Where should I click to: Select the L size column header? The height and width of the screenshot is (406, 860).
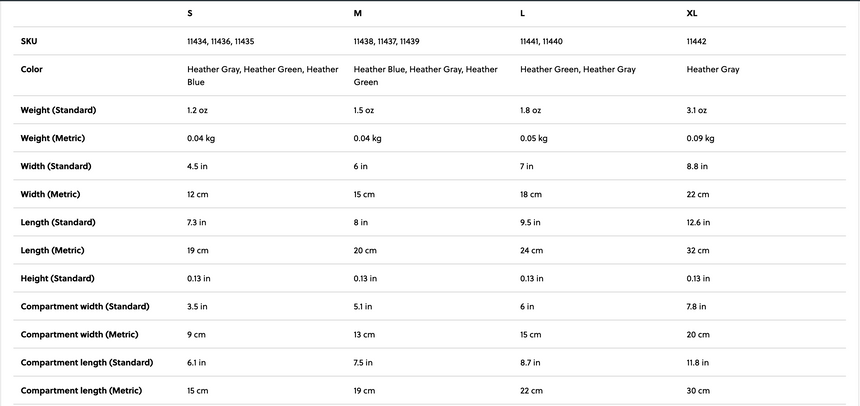click(523, 13)
